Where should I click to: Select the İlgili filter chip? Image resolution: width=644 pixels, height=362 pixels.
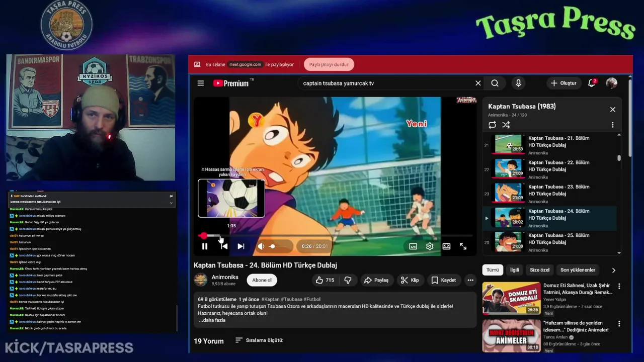pos(514,270)
